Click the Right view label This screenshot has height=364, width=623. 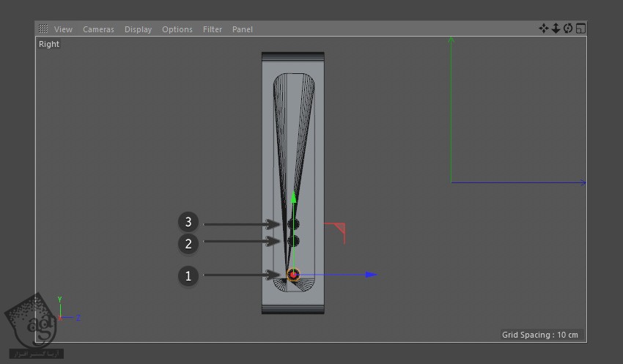[49, 44]
